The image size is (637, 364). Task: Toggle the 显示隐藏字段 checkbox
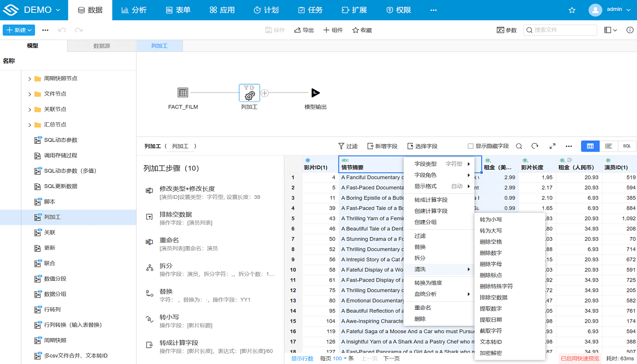pyautogui.click(x=471, y=146)
